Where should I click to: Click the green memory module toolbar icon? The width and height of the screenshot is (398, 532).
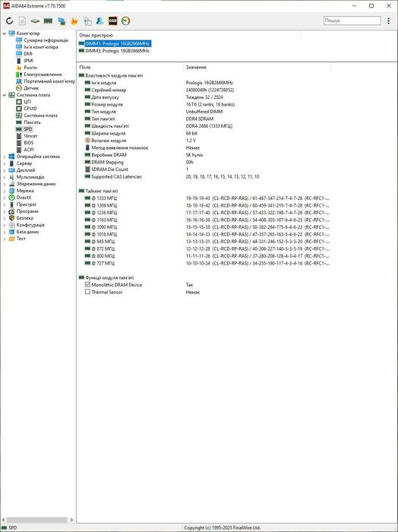point(48,21)
